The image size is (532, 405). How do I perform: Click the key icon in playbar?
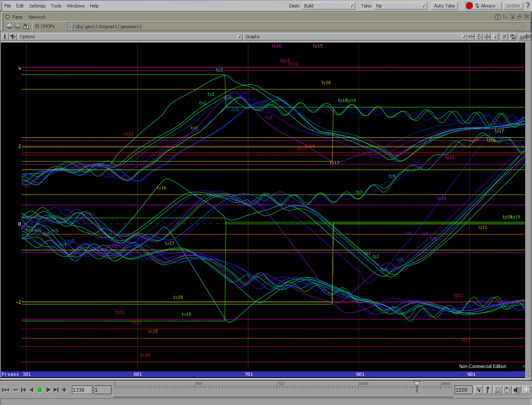click(x=488, y=390)
